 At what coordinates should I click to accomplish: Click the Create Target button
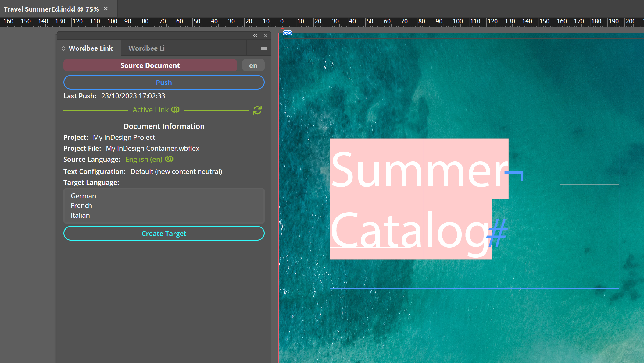click(164, 234)
